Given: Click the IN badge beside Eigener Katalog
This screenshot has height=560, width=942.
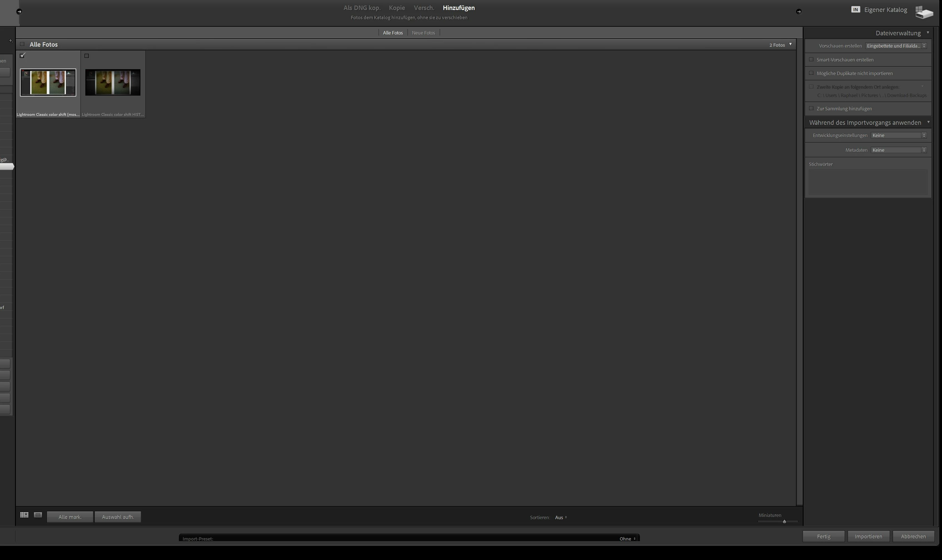Looking at the screenshot, I should pos(856,9).
